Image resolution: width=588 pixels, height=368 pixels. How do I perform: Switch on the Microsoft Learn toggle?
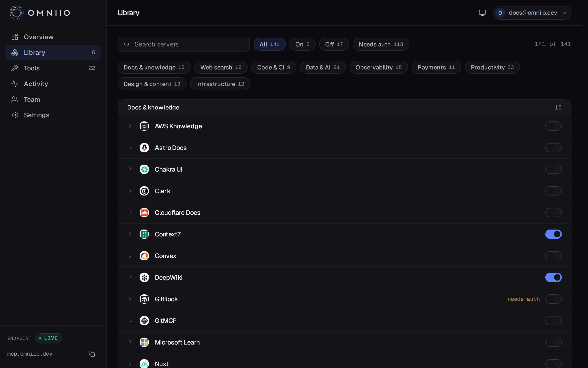click(553, 342)
